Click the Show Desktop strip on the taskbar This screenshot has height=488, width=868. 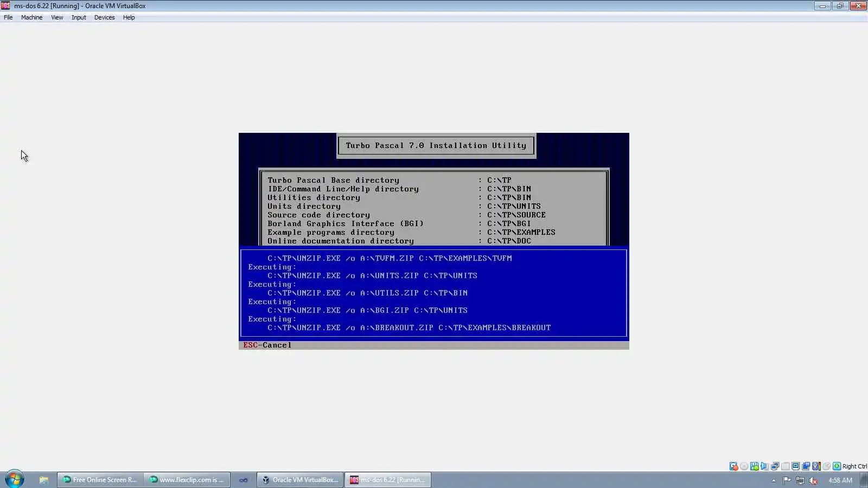pyautogui.click(x=864, y=480)
